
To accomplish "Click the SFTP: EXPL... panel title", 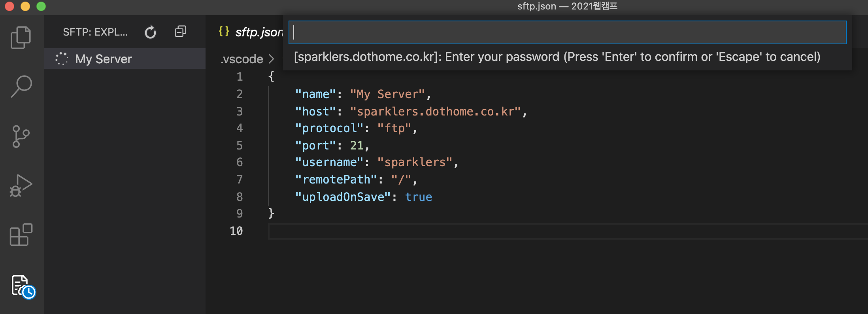I will (x=95, y=32).
